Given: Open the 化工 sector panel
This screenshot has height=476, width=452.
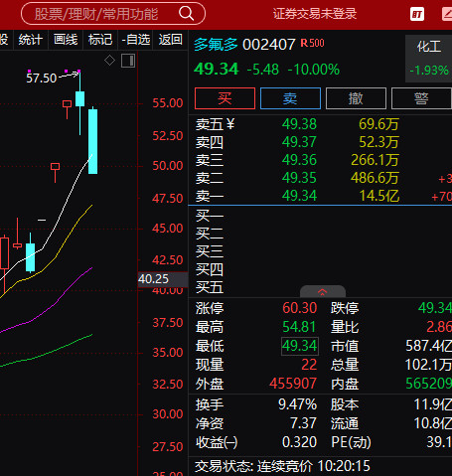Looking at the screenshot, I should coord(428,59).
